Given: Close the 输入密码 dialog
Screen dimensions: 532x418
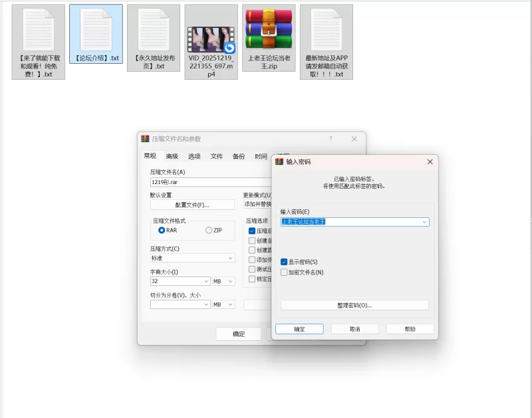Looking at the screenshot, I should [430, 161].
